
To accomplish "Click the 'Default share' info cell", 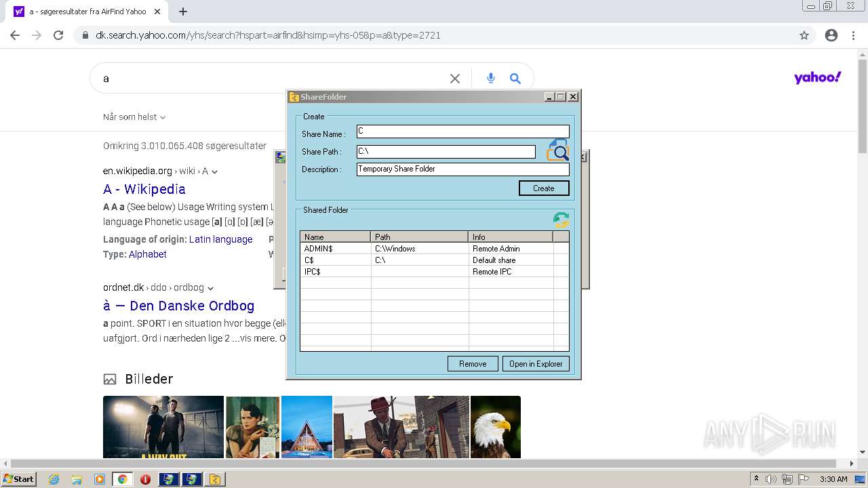I will [x=494, y=260].
